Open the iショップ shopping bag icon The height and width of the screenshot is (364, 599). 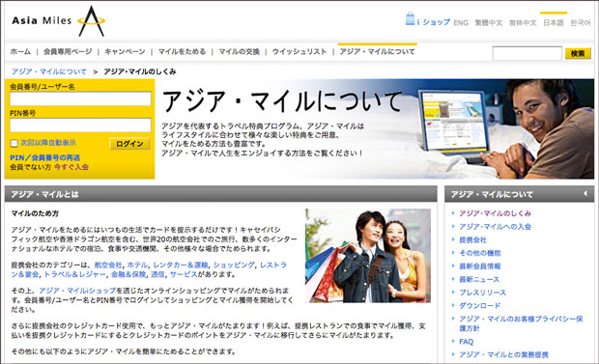tap(410, 18)
